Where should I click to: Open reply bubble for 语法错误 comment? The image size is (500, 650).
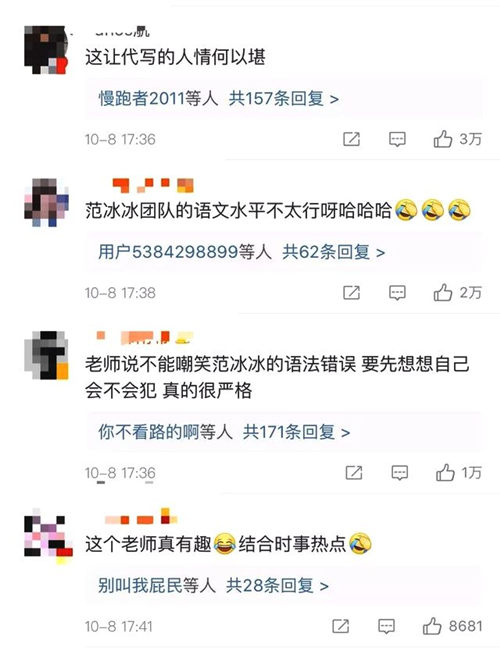point(399,473)
